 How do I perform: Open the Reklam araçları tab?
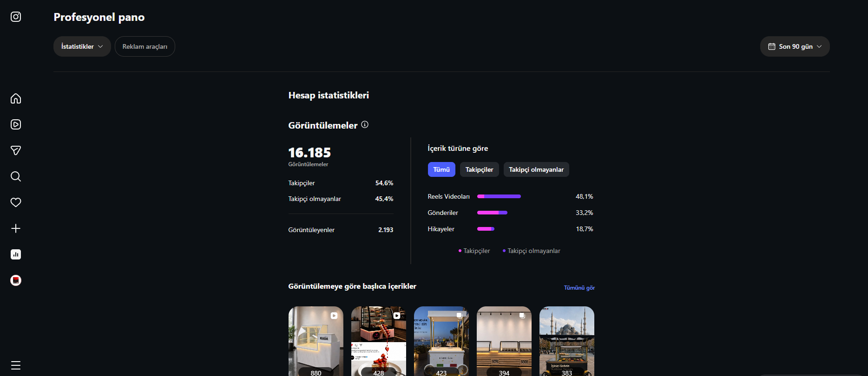(145, 46)
